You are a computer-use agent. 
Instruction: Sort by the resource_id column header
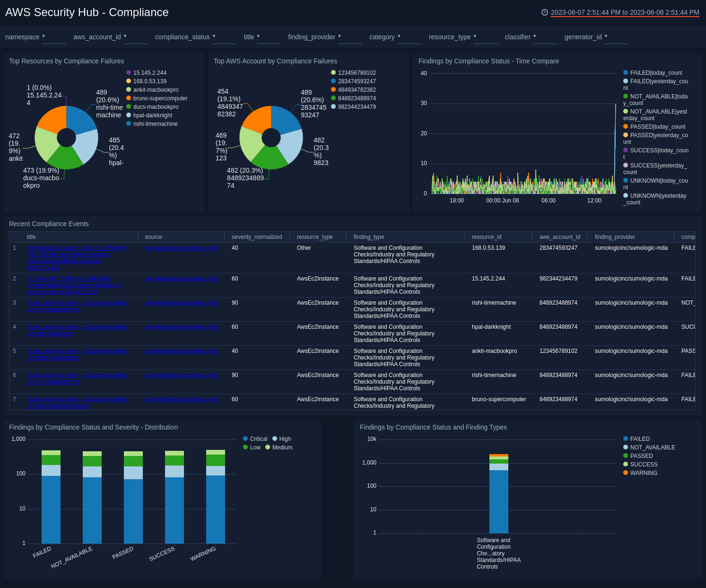click(x=487, y=237)
